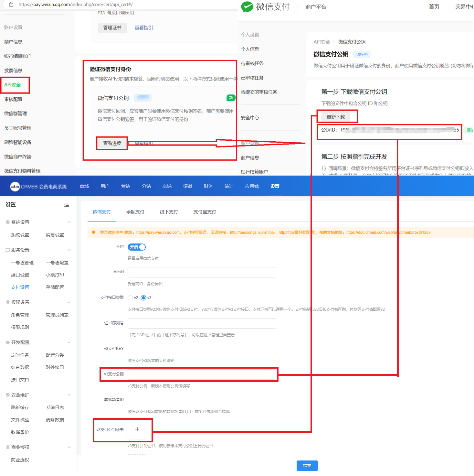The height and width of the screenshot is (476, 474).
Task: Select the v3 payment interface radio
Action: [143, 298]
